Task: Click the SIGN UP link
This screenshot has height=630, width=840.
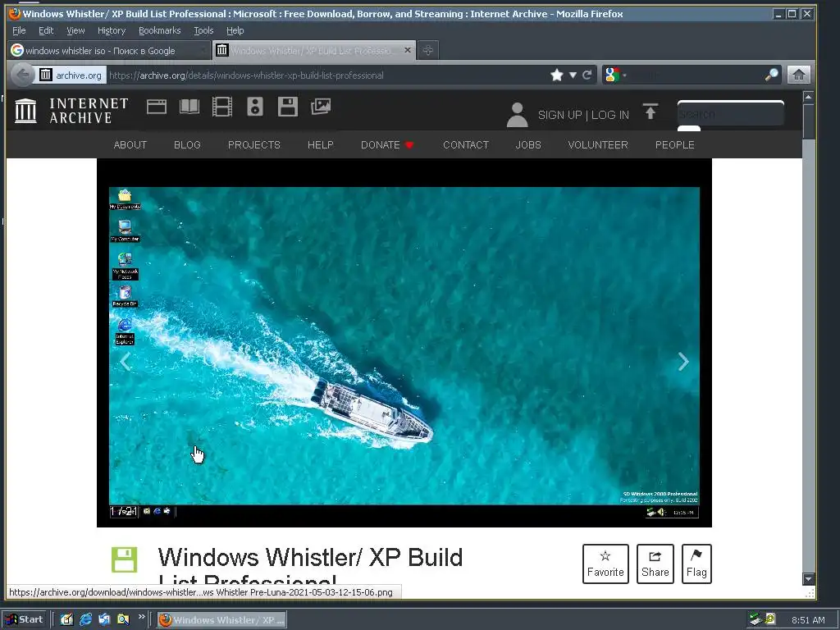Action: [559, 115]
